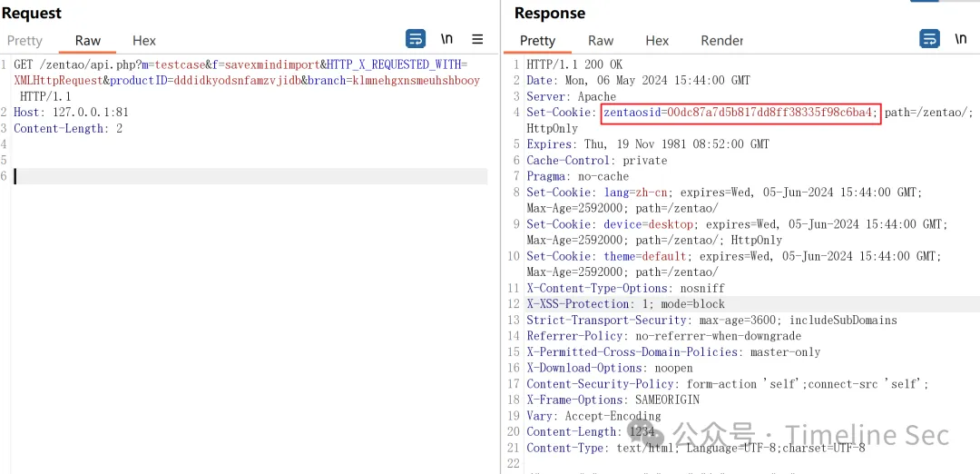This screenshot has height=474, width=980.
Task: Switch Request view to Pretty tab
Action: tap(24, 41)
